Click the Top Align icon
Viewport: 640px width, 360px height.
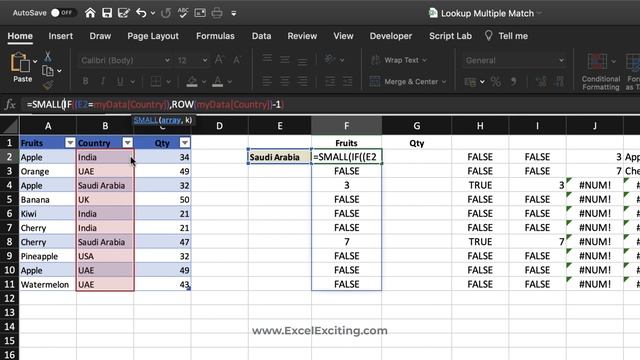[267, 60]
